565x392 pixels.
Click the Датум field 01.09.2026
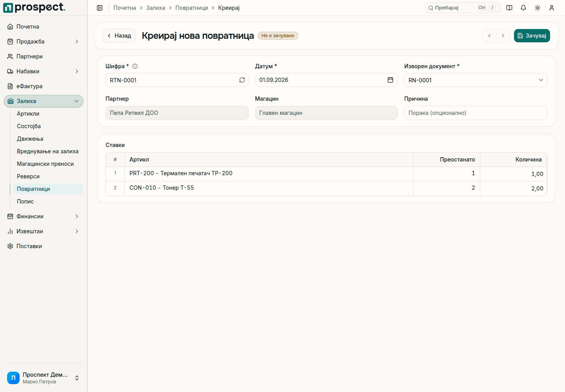click(326, 80)
